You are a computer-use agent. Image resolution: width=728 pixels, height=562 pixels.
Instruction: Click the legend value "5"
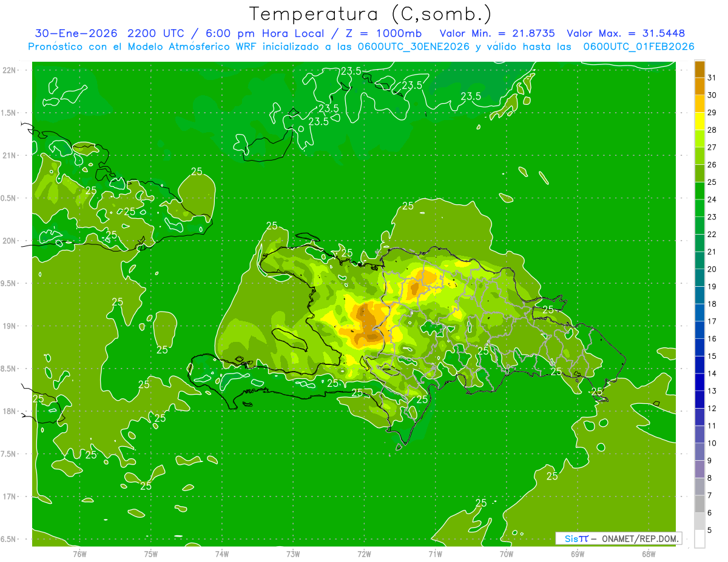point(710,530)
